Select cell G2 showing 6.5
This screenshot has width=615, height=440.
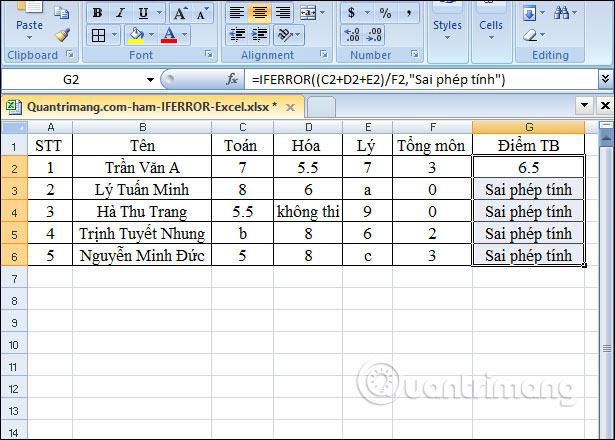click(528, 168)
